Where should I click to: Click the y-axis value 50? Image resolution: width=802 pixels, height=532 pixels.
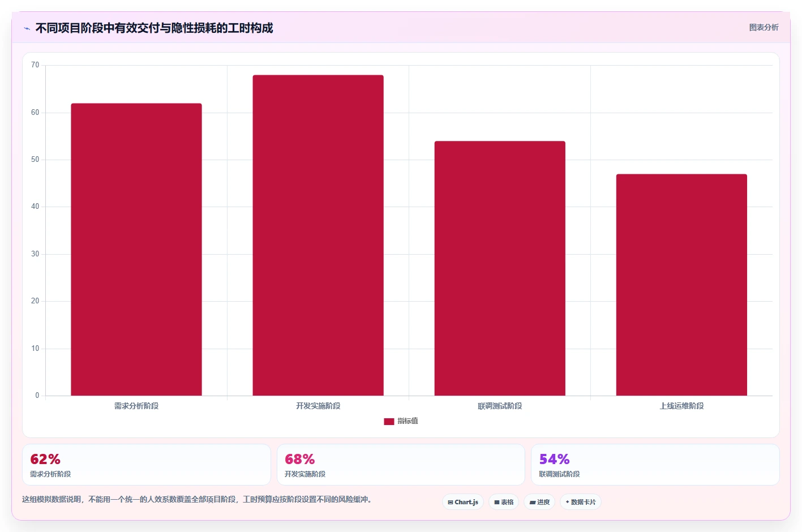click(x=35, y=160)
